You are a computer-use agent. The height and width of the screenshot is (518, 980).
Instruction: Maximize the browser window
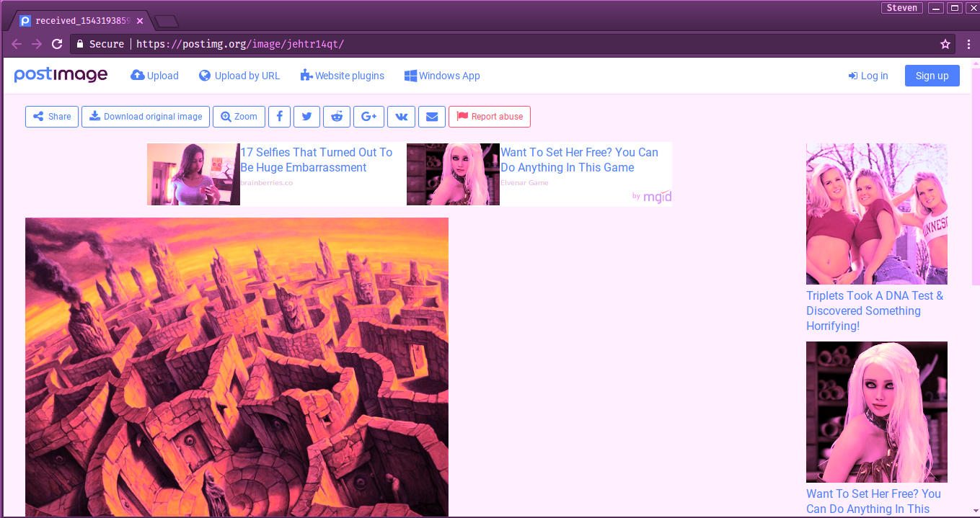coord(954,8)
